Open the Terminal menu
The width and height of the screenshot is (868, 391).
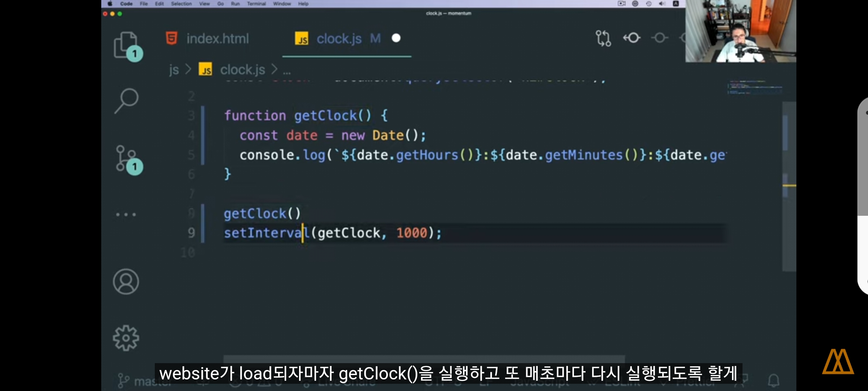pyautogui.click(x=256, y=4)
